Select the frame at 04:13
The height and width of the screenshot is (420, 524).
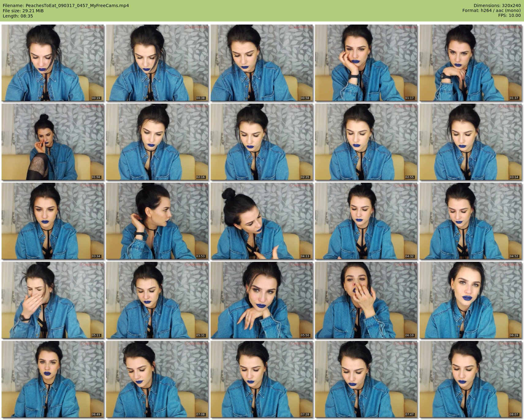tap(261, 221)
